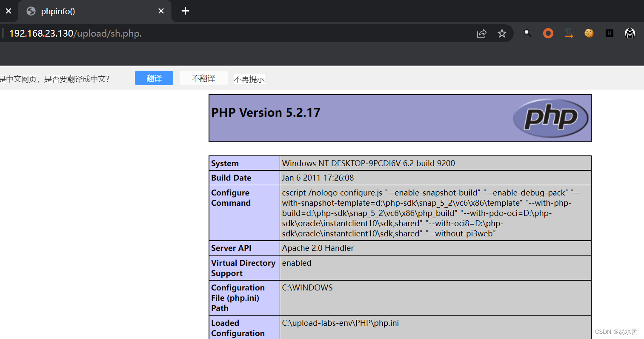Close the partially visible first tab
The width and height of the screenshot is (644, 339).
(9, 11)
